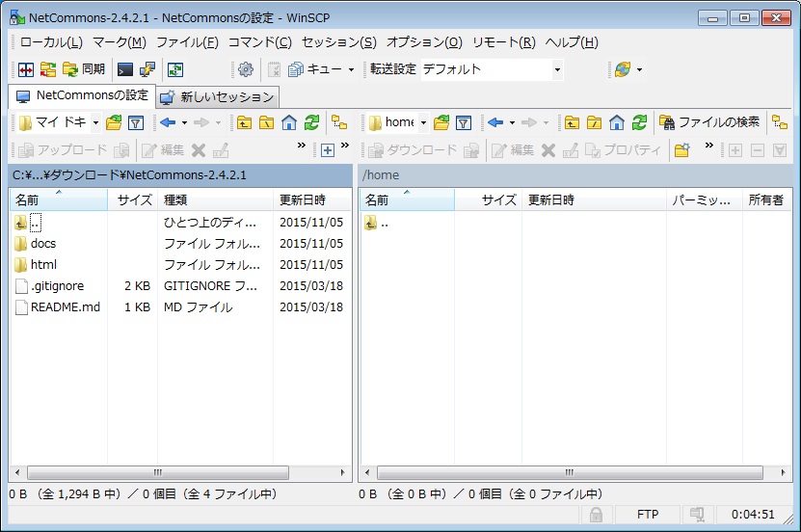
Task: Click the remote panel filter icon
Action: pos(464,122)
